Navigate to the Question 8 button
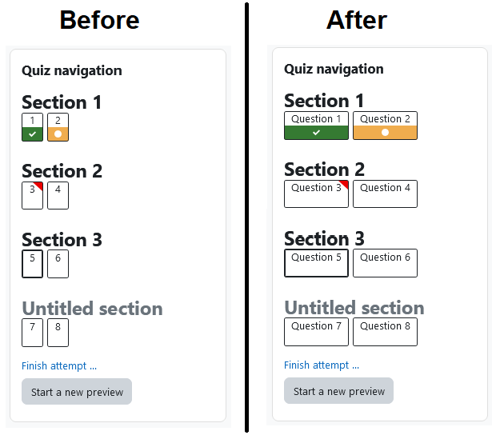 pos(385,332)
